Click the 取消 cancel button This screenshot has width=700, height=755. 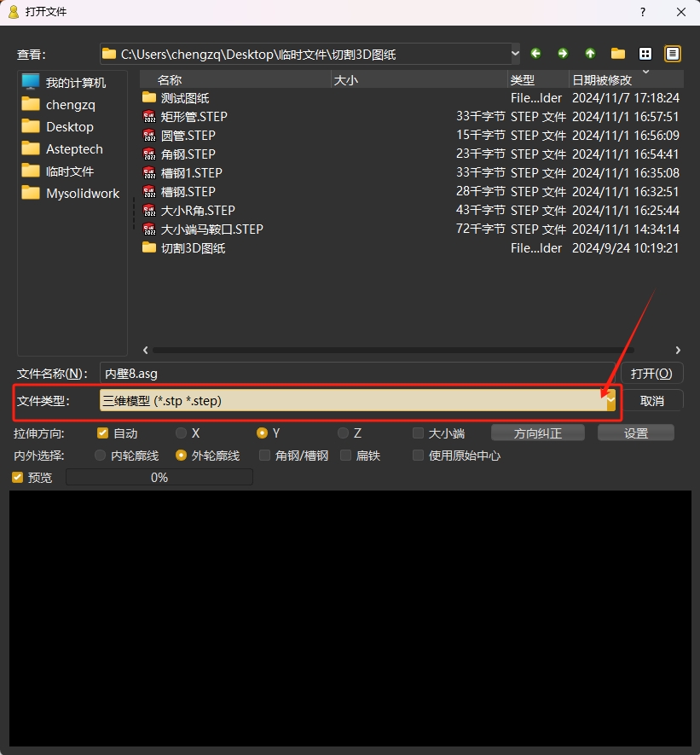coord(651,401)
